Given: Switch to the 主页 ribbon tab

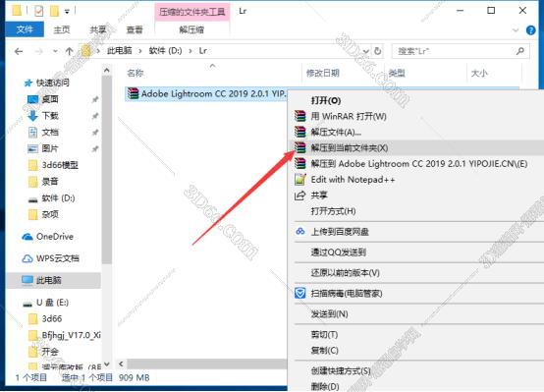Looking at the screenshot, I should tap(62, 29).
